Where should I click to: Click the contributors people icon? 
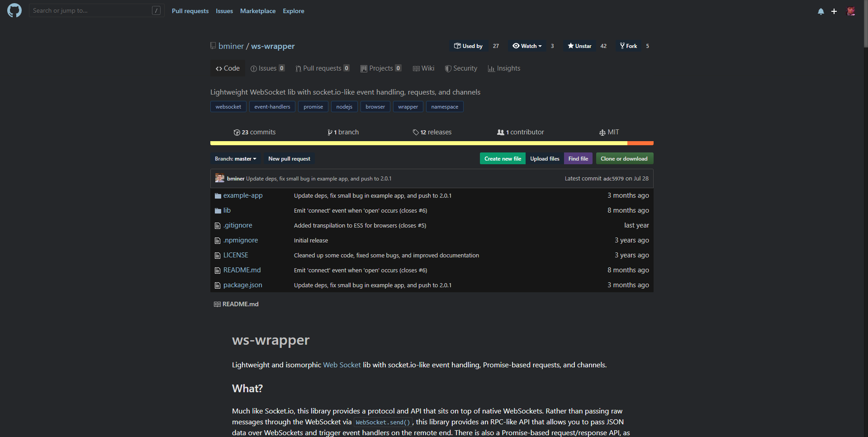point(500,132)
